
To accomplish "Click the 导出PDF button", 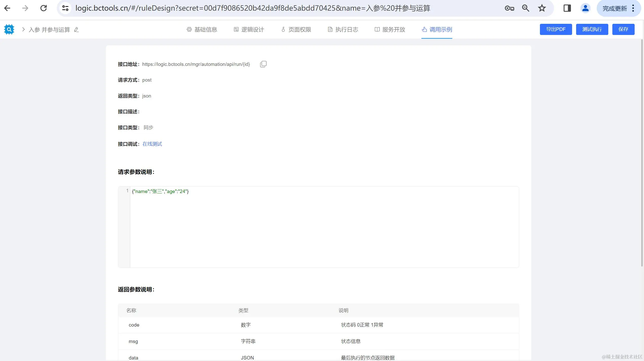I will (x=556, y=29).
